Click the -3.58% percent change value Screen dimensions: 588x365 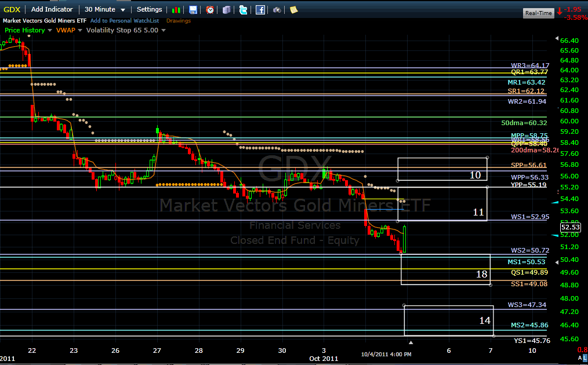click(576, 17)
